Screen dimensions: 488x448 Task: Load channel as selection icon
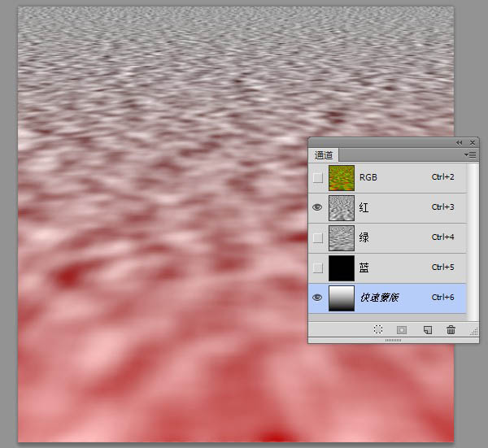[x=378, y=330]
